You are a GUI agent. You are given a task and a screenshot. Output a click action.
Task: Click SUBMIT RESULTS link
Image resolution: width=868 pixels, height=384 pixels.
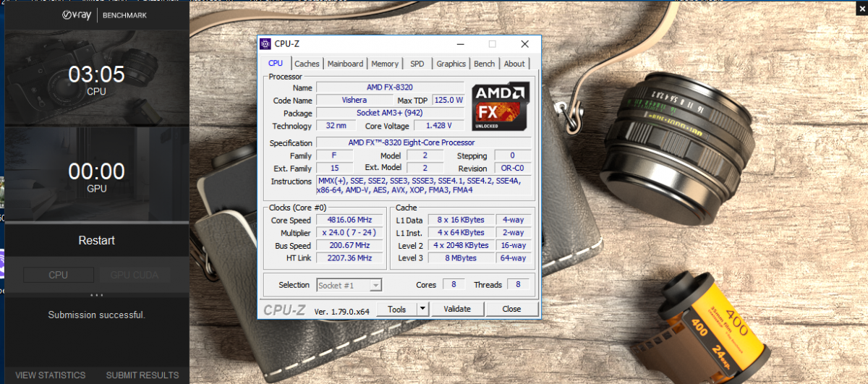[x=142, y=375]
